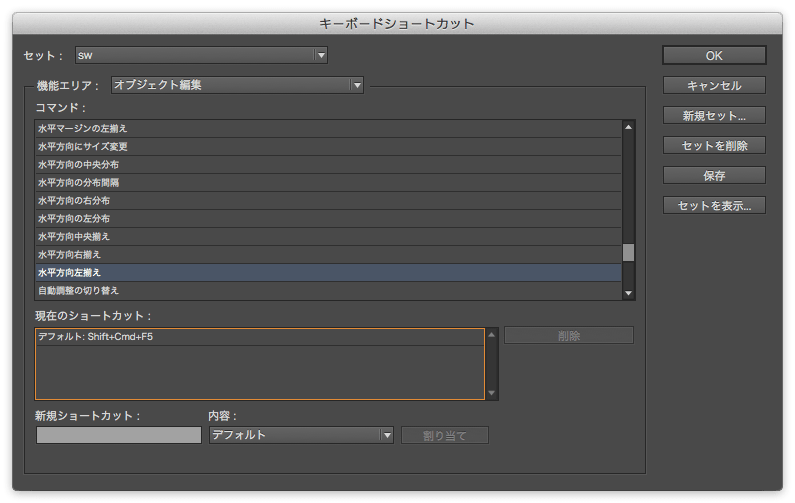Create a set with 新規セット...
The width and height of the screenshot is (795, 503).
(x=714, y=116)
